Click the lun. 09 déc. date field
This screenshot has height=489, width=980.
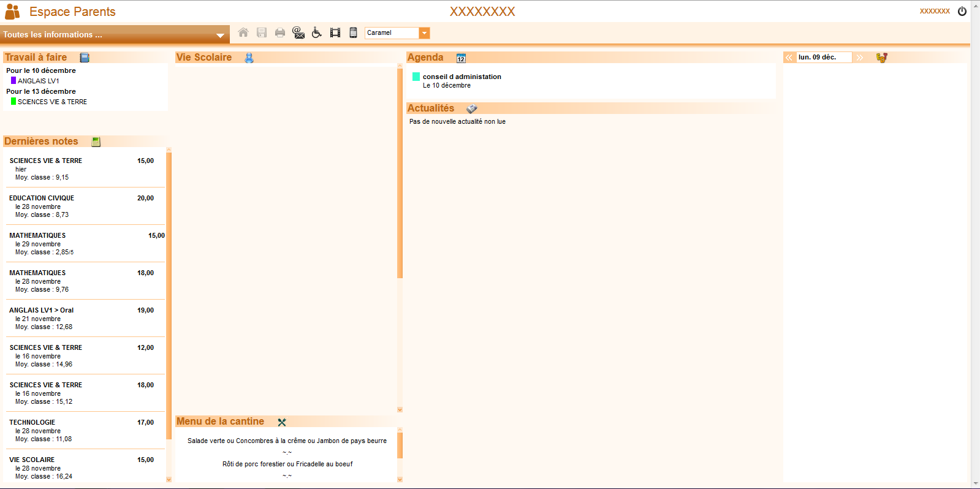pos(823,58)
